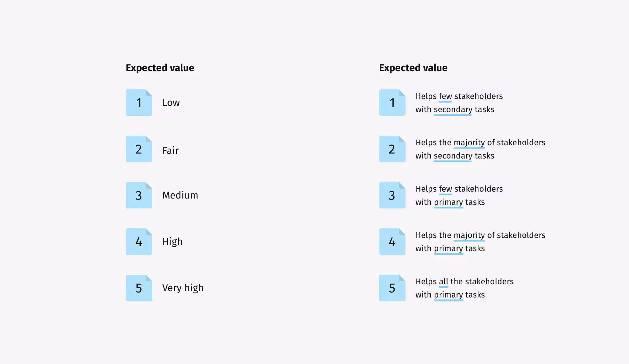
Task: Click sticky note 5 beside Very high
Action: pyautogui.click(x=139, y=288)
